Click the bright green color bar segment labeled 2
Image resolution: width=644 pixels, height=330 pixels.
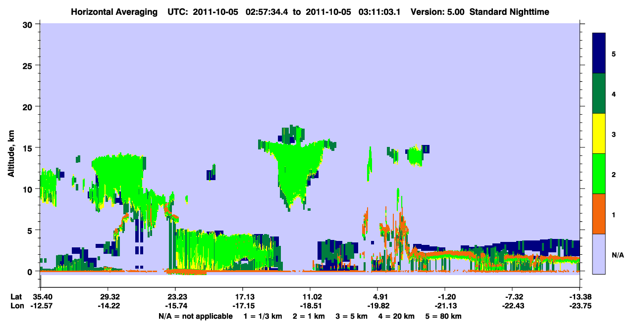point(599,174)
